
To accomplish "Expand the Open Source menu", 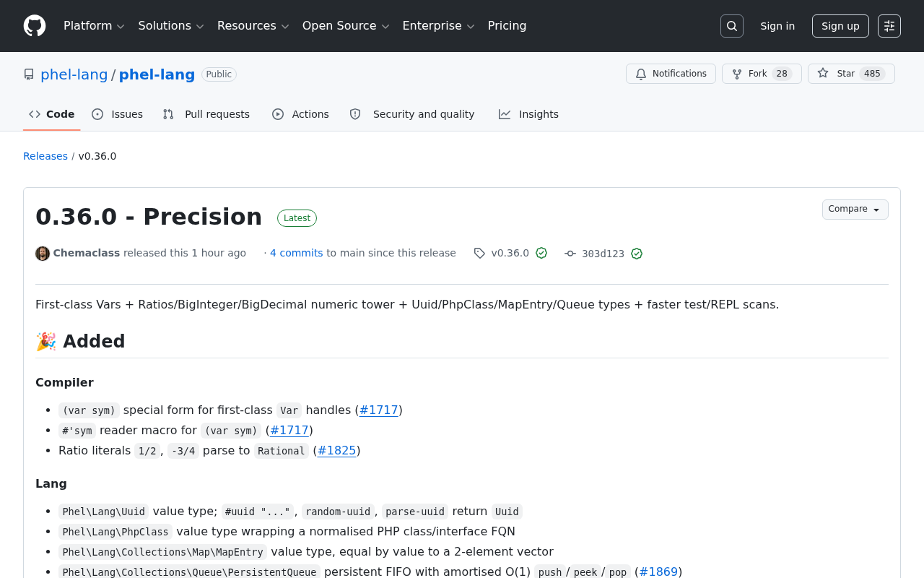I will [346, 26].
